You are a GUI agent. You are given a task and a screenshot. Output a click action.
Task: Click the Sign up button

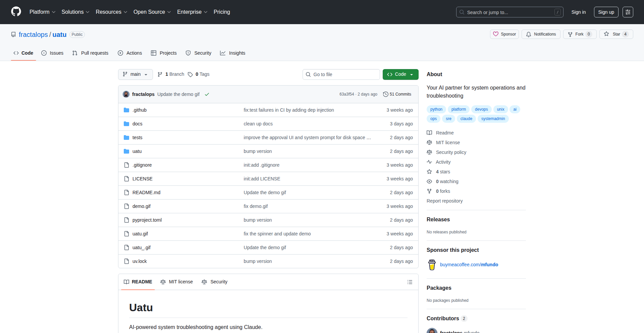click(x=606, y=12)
